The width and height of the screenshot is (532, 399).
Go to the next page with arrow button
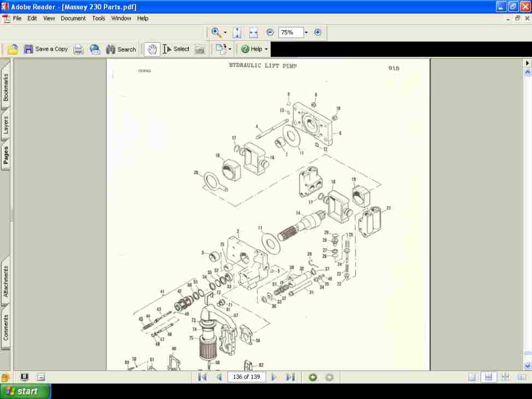click(x=273, y=377)
